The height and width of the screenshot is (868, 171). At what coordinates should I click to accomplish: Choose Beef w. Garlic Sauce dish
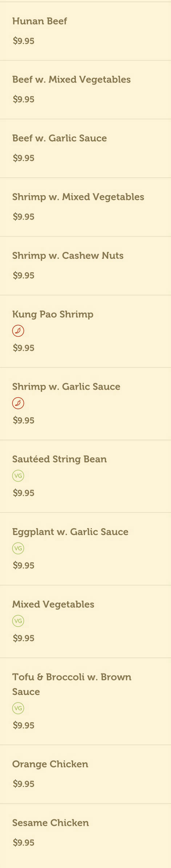click(x=85, y=148)
